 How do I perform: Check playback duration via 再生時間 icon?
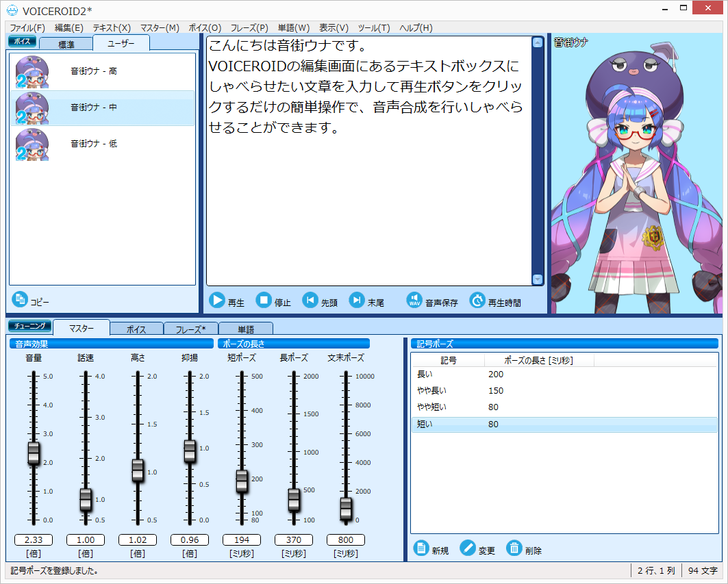477,301
